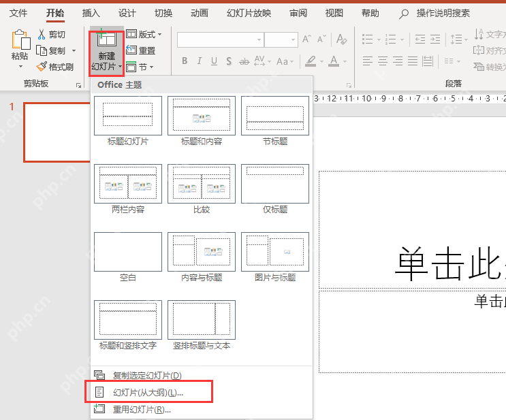Click the Reset (重置) slide icon
506x420 pixels.
(x=131, y=50)
